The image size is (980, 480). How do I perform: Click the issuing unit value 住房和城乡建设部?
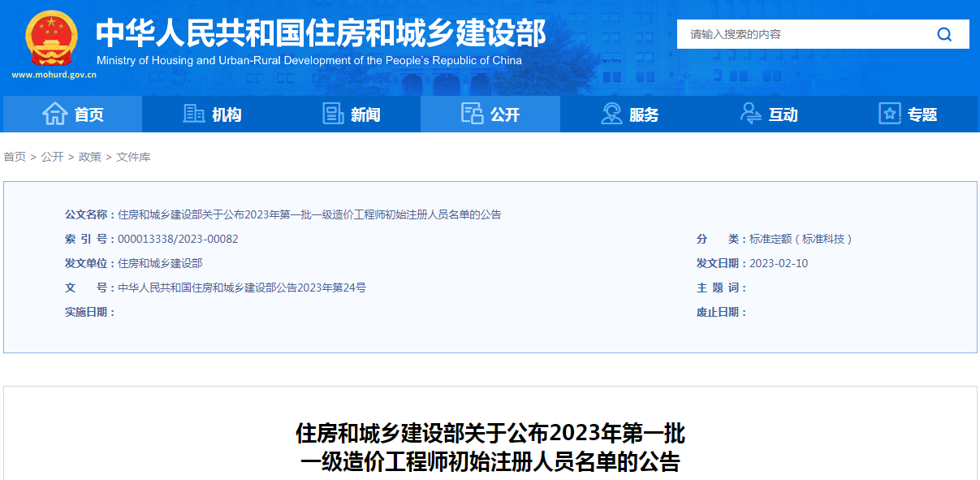tap(160, 263)
